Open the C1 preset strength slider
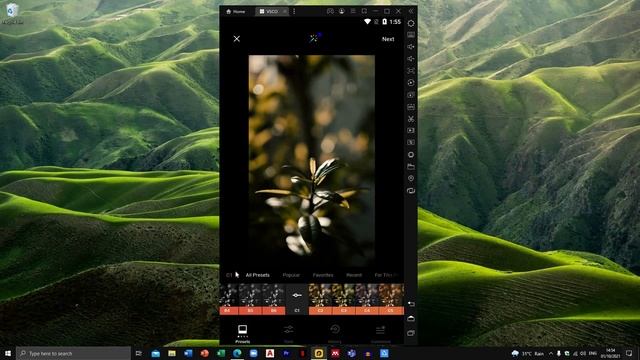This screenshot has width=640, height=360. click(297, 299)
